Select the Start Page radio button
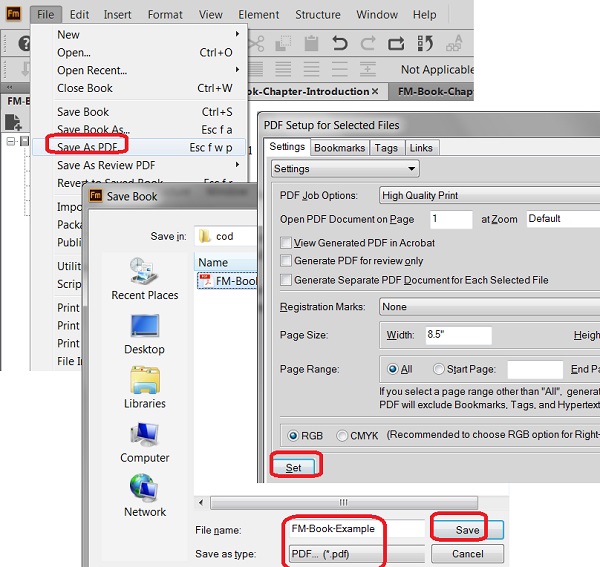Screen dimensions: 600x567 pyautogui.click(x=438, y=369)
